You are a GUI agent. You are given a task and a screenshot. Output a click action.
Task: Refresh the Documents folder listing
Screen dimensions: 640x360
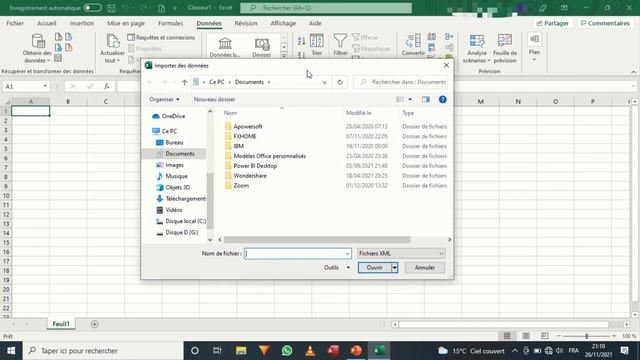click(340, 82)
